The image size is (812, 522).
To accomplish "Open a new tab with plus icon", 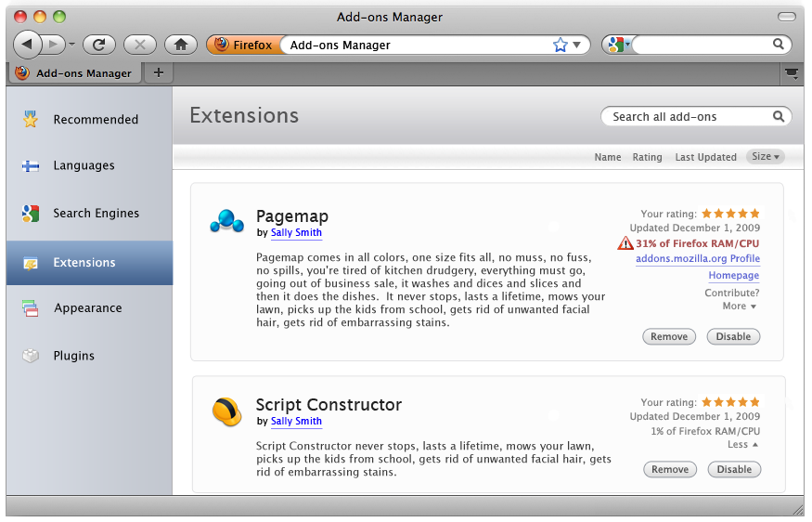I will [x=159, y=72].
